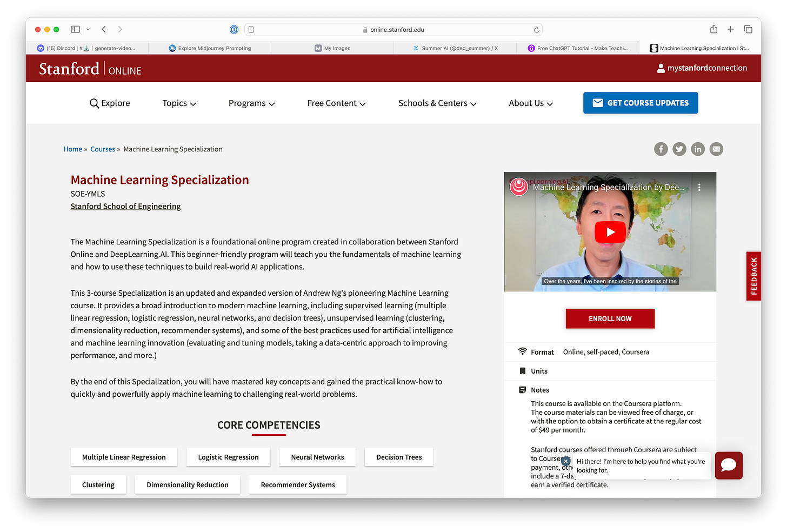Share page via LinkedIn icon
787x532 pixels.
tap(698, 149)
